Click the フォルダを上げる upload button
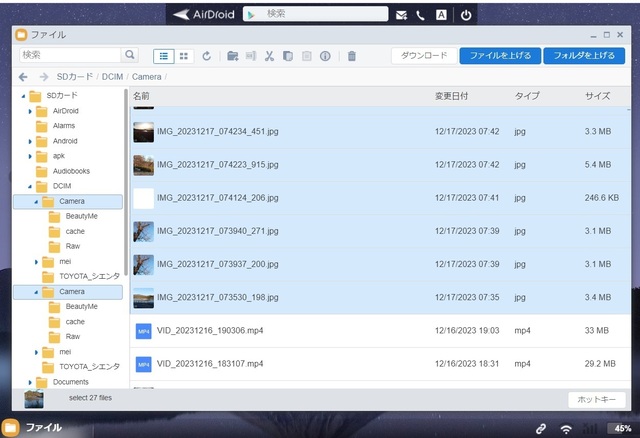The image size is (640, 438). 584,56
